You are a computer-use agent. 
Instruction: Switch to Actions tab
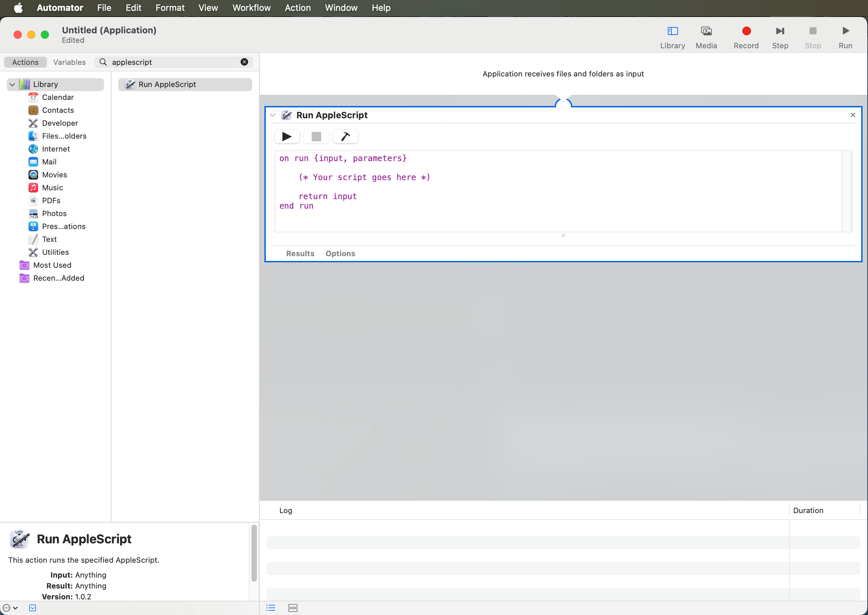[x=25, y=62]
